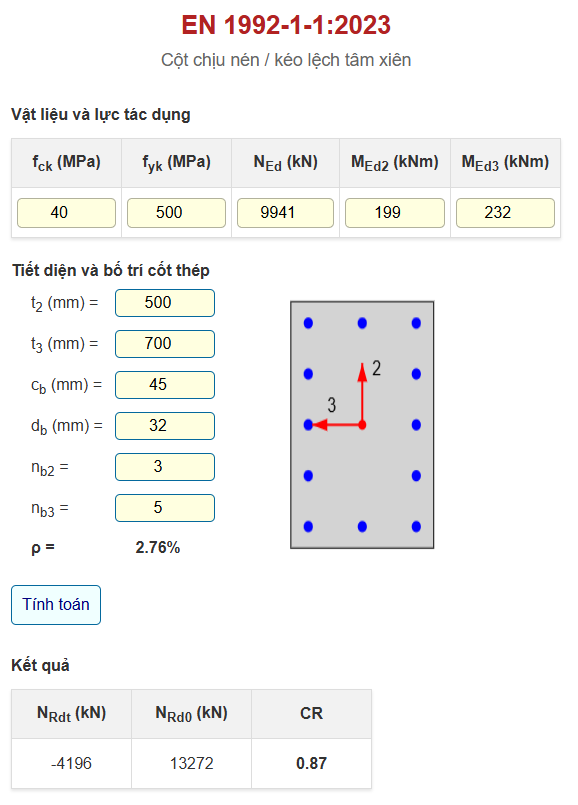Click the fck (MPa) input field
578x805 pixels.
coord(66,213)
